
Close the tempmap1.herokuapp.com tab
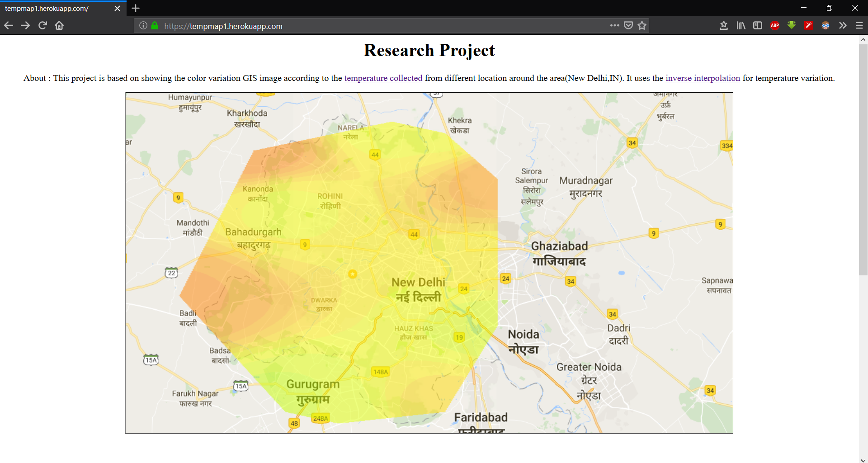click(x=118, y=9)
